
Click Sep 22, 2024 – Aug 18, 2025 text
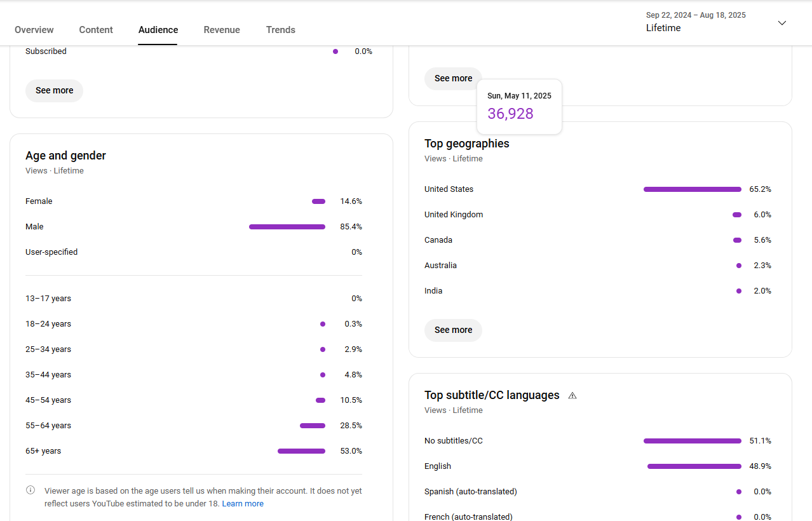pyautogui.click(x=696, y=15)
